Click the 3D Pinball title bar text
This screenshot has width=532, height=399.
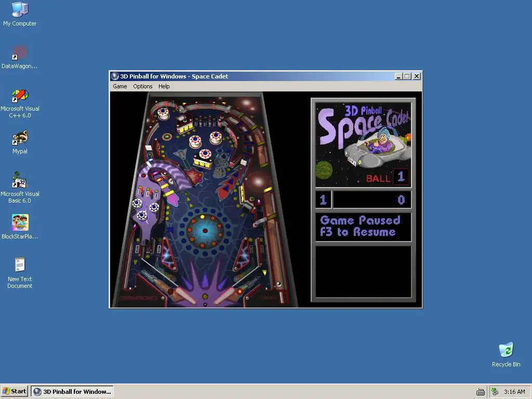point(174,76)
